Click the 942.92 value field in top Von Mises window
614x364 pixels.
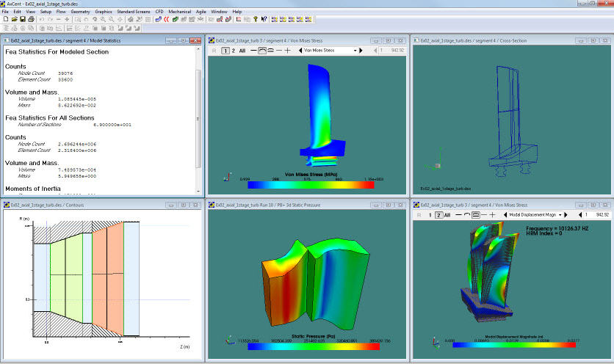coord(392,51)
